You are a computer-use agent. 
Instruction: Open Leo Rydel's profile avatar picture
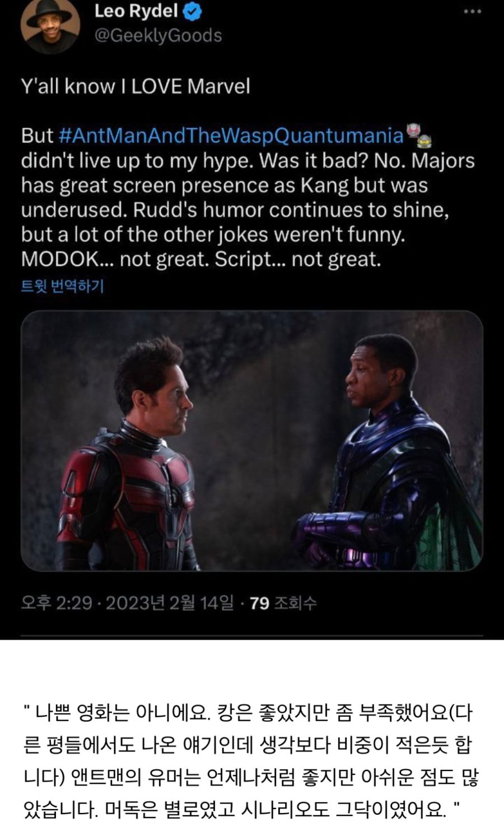(x=50, y=25)
